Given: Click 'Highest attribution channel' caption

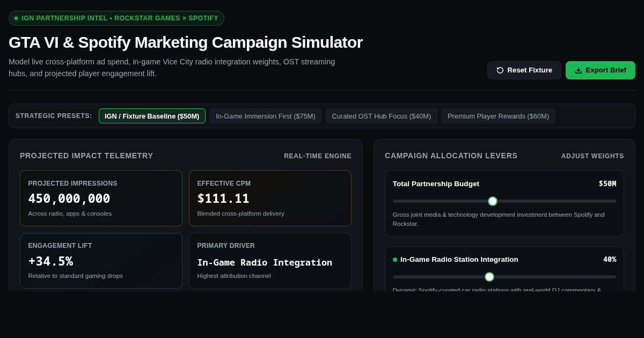Looking at the screenshot, I should coord(234,276).
